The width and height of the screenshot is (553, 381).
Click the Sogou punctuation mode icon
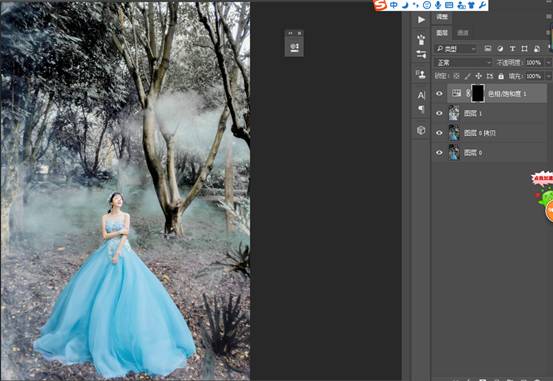tap(416, 5)
